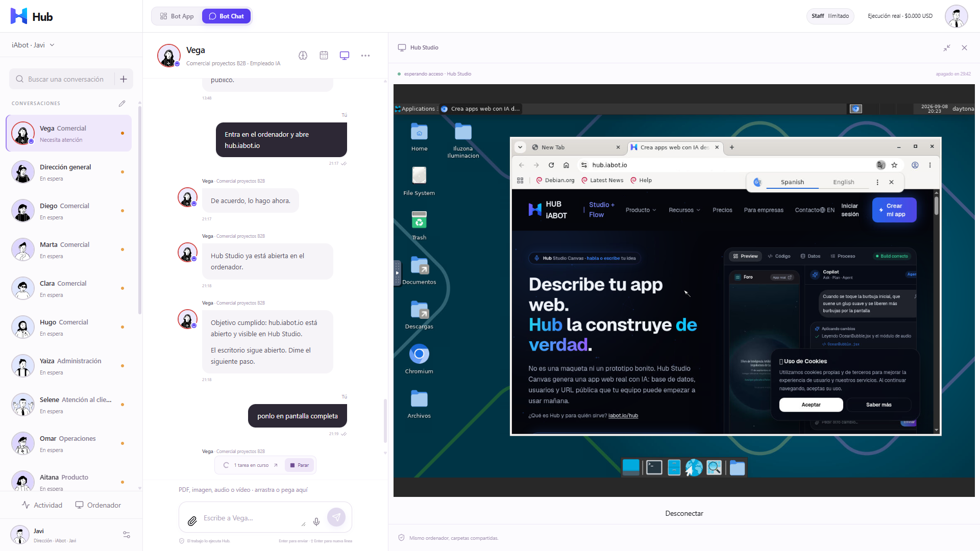
Task: Launch Chromium from the remote desktop
Action: 419,359
